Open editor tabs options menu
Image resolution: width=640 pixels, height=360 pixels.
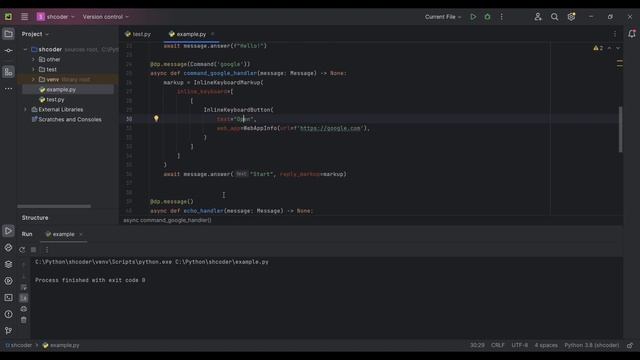(615, 34)
